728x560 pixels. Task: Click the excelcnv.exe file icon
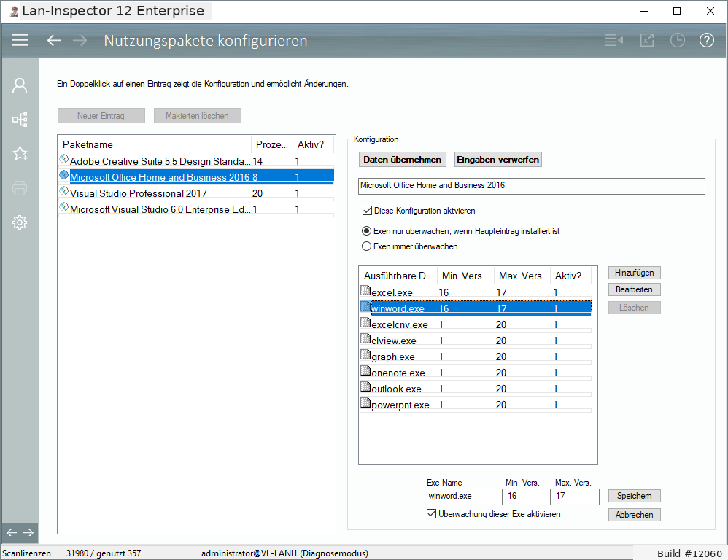coord(365,322)
